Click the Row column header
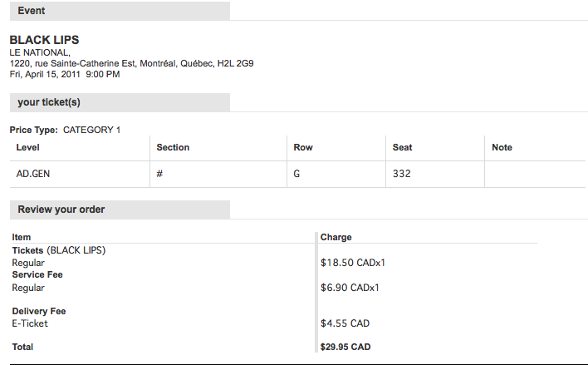 [x=303, y=147]
